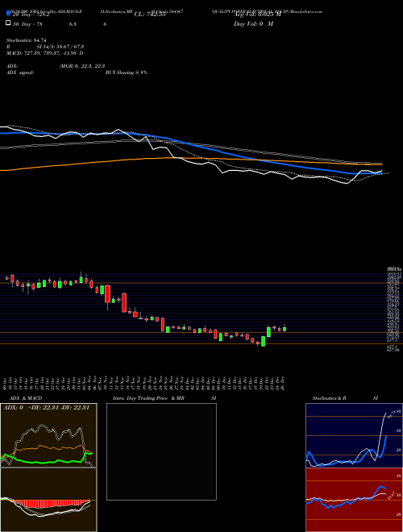The image size is (403, 532).
Task: Click the 'Avg Vol' label at top
Action: pyautogui.click(x=257, y=15)
